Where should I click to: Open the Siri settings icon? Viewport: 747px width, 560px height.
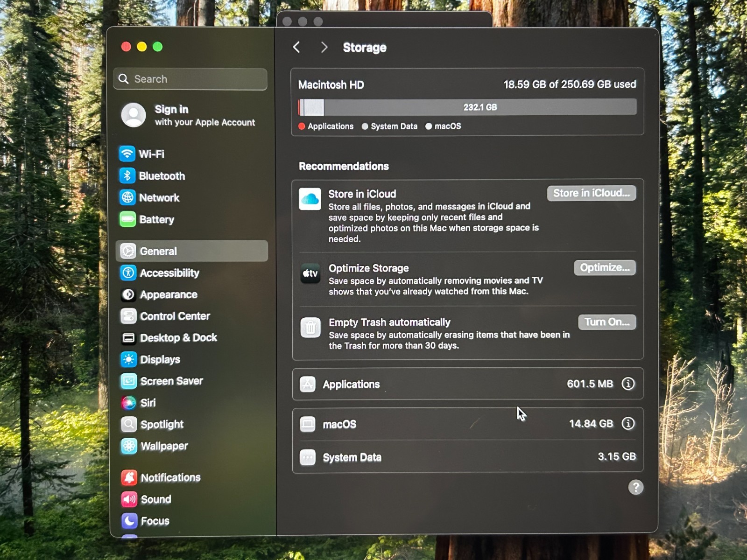pyautogui.click(x=128, y=402)
